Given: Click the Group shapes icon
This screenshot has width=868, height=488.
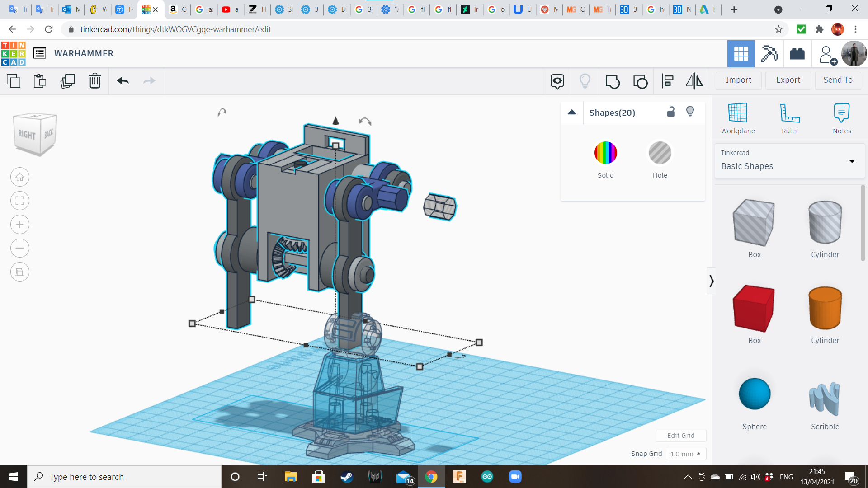Looking at the screenshot, I should click(x=613, y=81).
